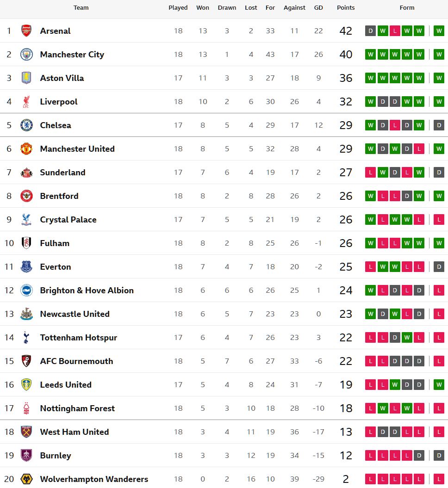The image size is (448, 488).
Task: Click Burnley's latest D form badge
Action: coord(439,456)
